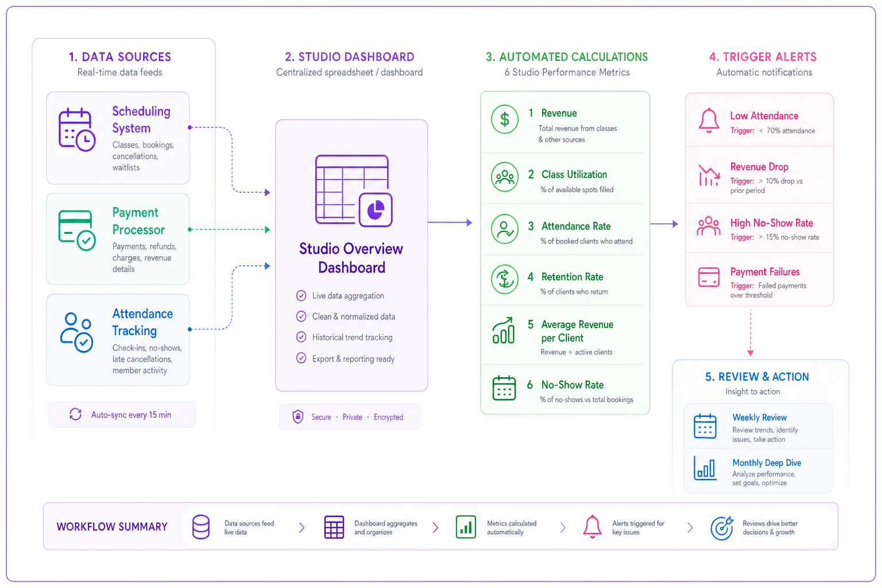Click the "Auto-sync every 15 min" pill
Viewport: 882px width, 588px height.
(122, 415)
